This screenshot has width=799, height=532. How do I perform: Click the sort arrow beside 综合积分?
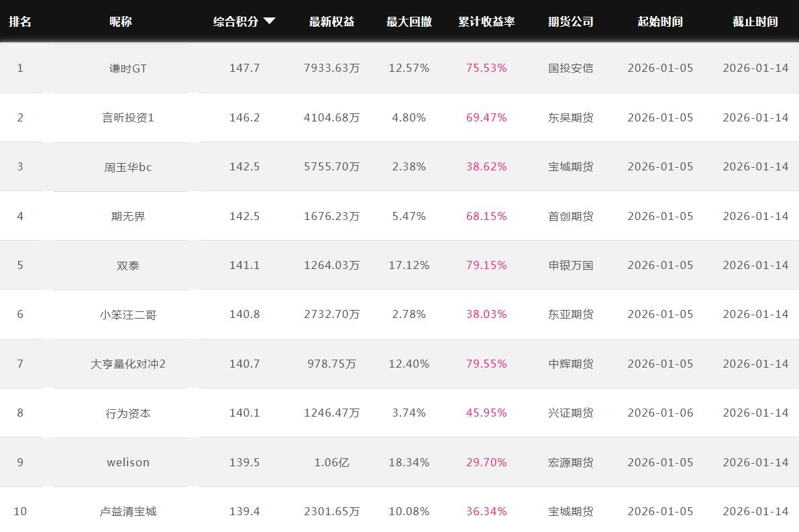(269, 21)
